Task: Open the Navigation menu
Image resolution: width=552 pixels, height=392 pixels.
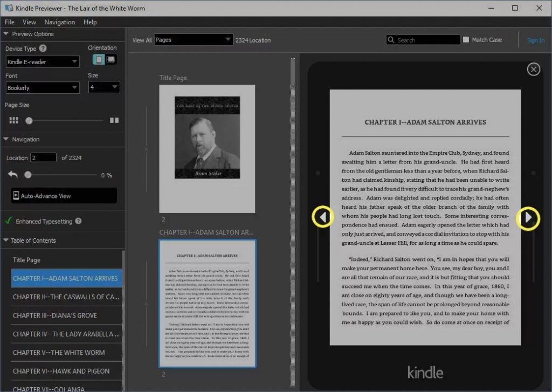Action: pyautogui.click(x=59, y=22)
